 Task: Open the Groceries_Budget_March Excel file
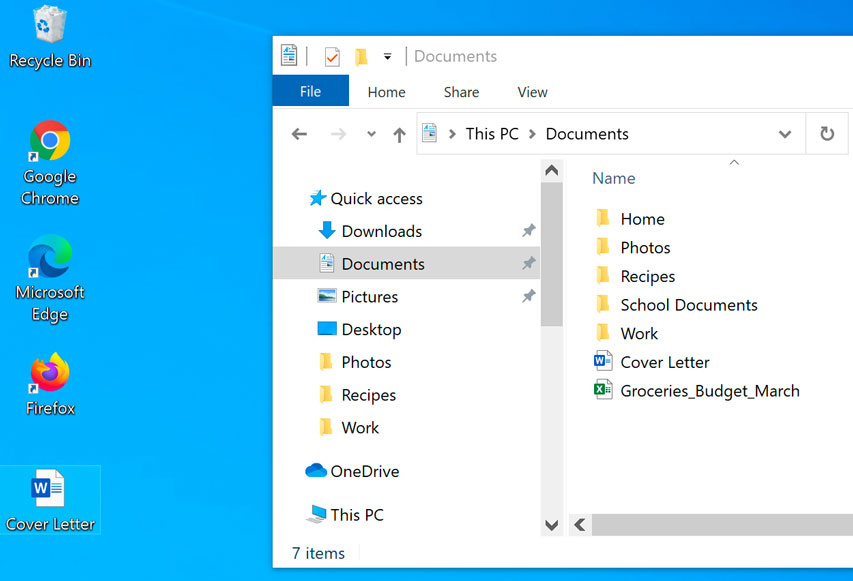(710, 390)
